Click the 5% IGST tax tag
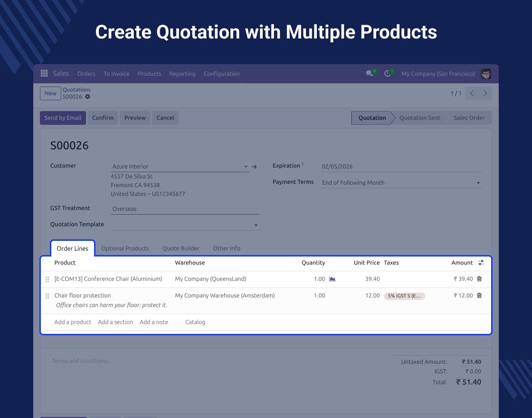Screen dimensions: 532x418 coord(404,296)
